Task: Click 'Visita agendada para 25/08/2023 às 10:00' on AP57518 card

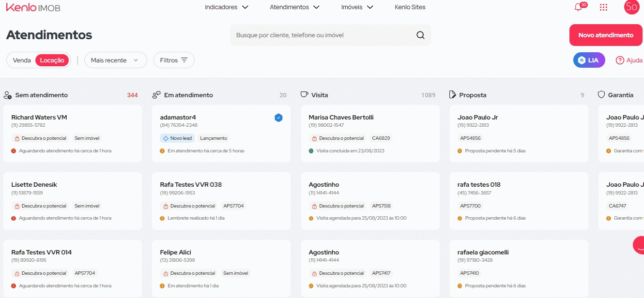Action: (361, 218)
